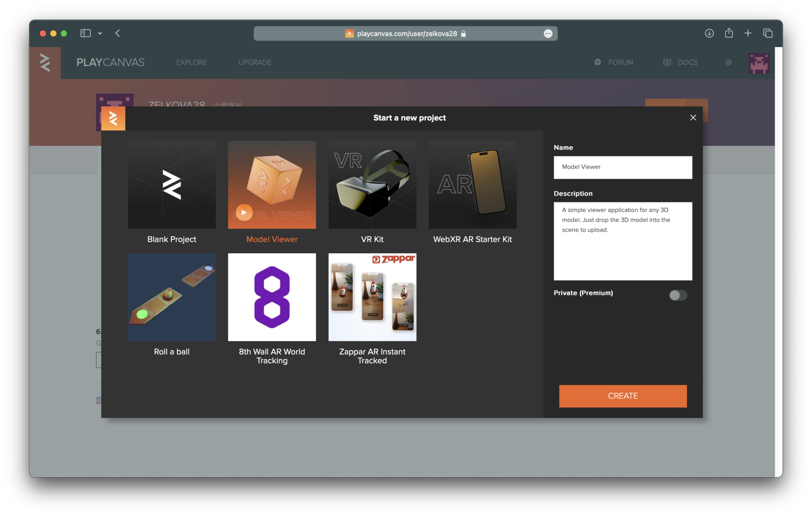Select the Blank Project template

coord(172,185)
